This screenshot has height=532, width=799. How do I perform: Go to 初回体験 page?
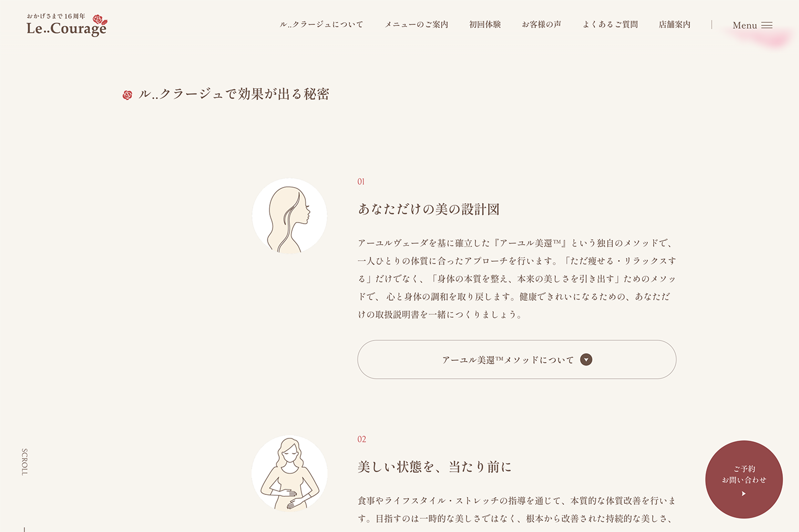point(485,25)
